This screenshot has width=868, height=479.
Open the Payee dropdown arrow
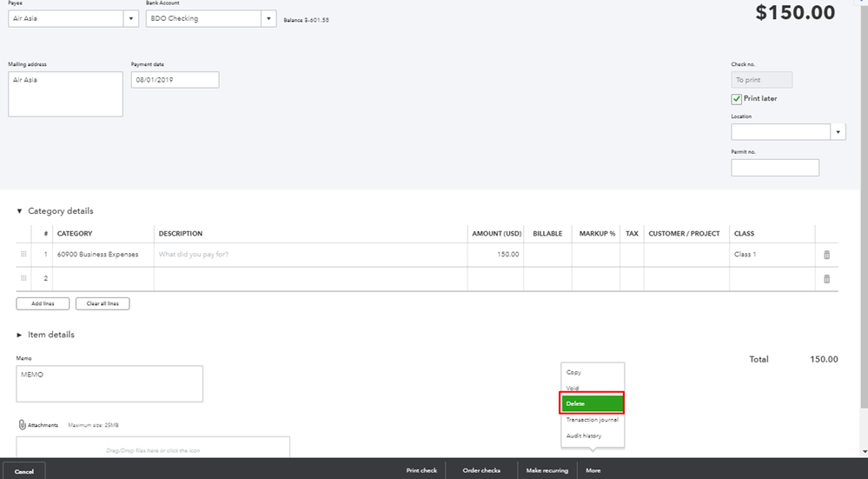click(x=131, y=18)
